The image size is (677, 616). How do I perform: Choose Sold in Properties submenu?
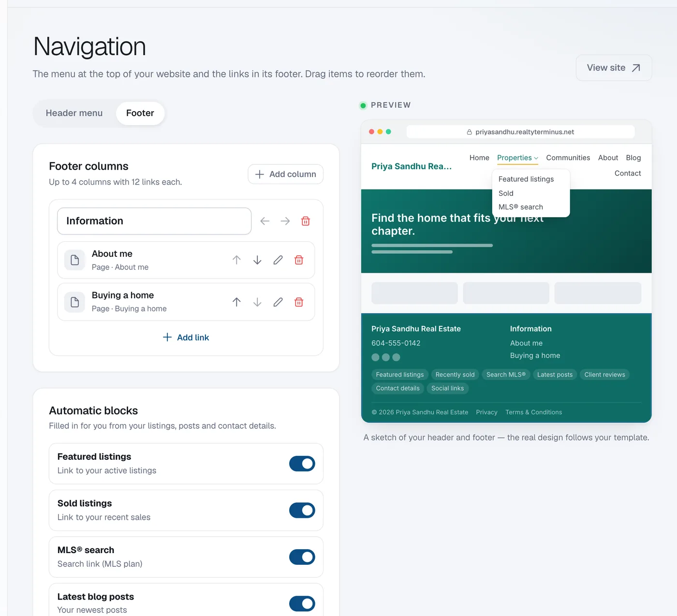506,193
